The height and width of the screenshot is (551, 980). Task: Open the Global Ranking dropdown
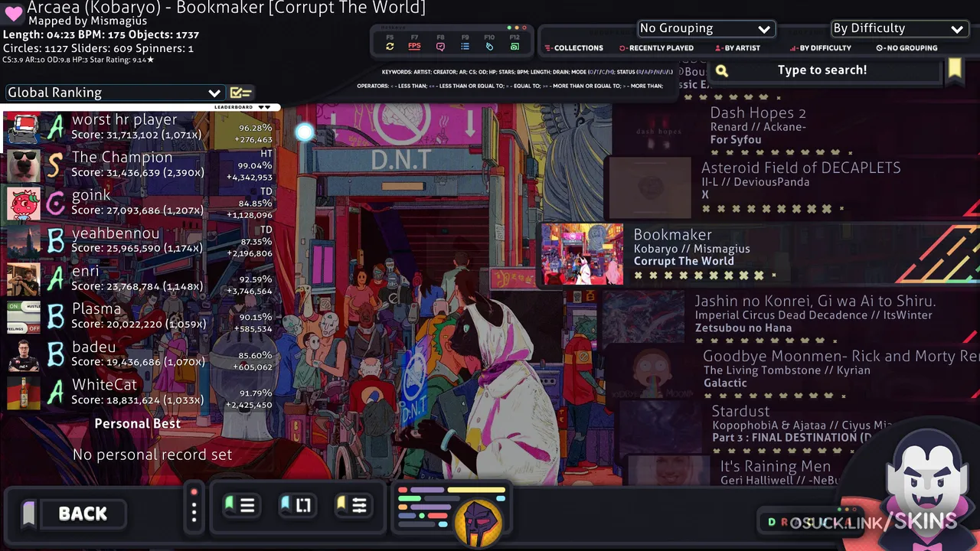[x=114, y=93]
